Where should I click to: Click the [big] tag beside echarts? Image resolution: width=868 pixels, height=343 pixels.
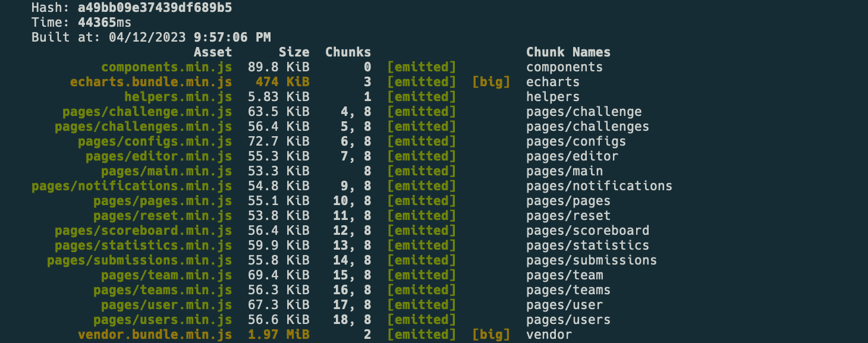491,82
